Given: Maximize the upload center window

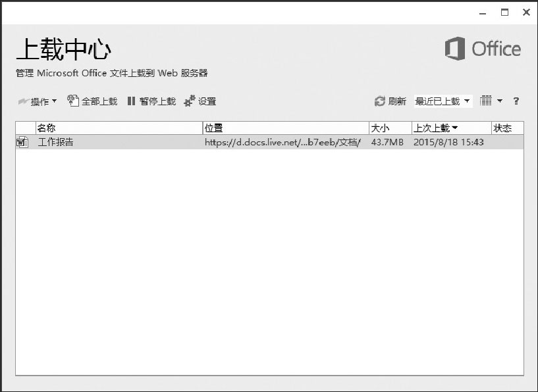Looking at the screenshot, I should [x=504, y=12].
